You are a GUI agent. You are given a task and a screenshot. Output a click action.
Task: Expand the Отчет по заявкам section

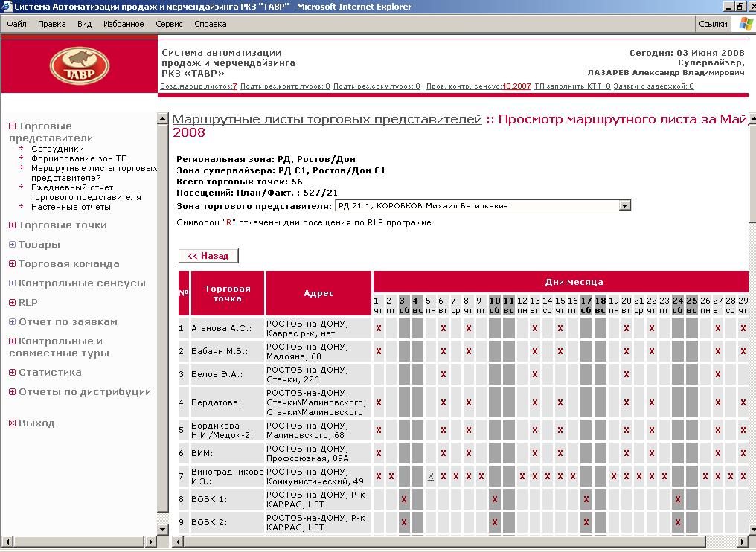(x=13, y=321)
